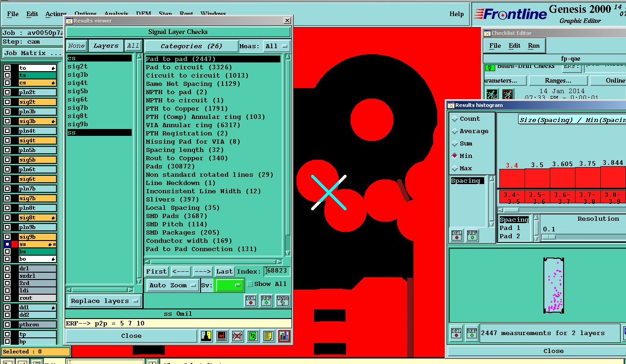Click the DEL icon in Results viewer
Viewport: 626px width, 364px height.
click(x=251, y=300)
